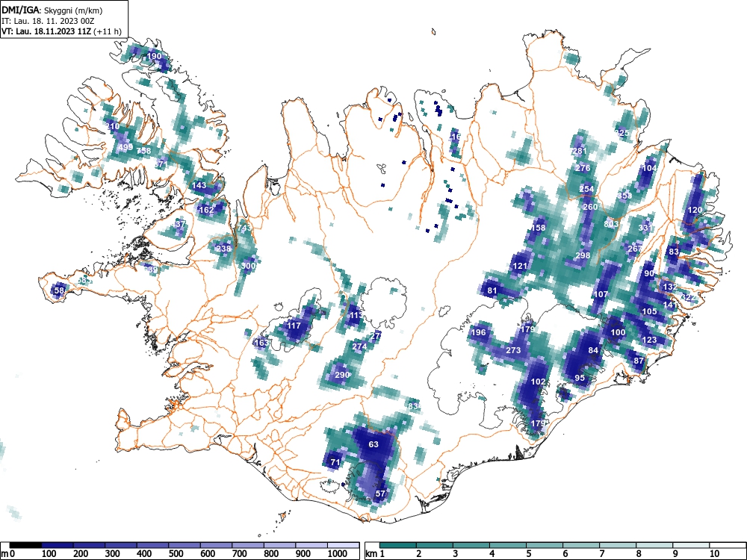Click the map value '143'
This screenshot has height=560, width=747.
click(x=199, y=186)
